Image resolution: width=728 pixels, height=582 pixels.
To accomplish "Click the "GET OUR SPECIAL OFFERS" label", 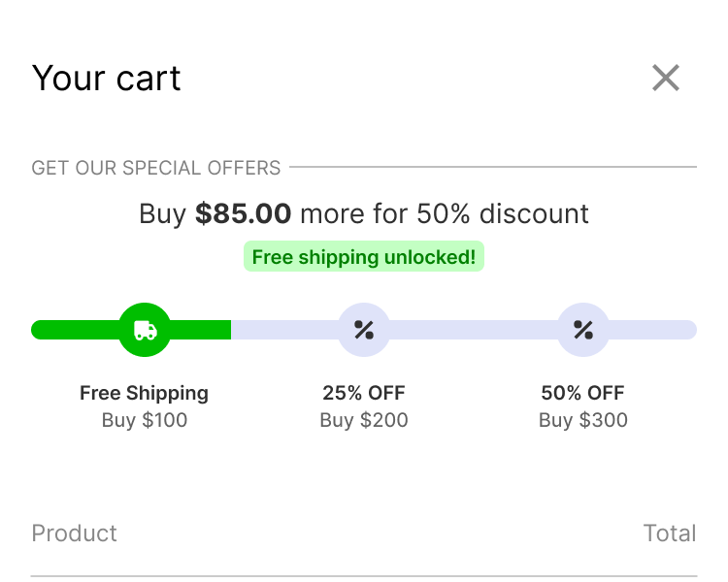I will (x=156, y=168).
